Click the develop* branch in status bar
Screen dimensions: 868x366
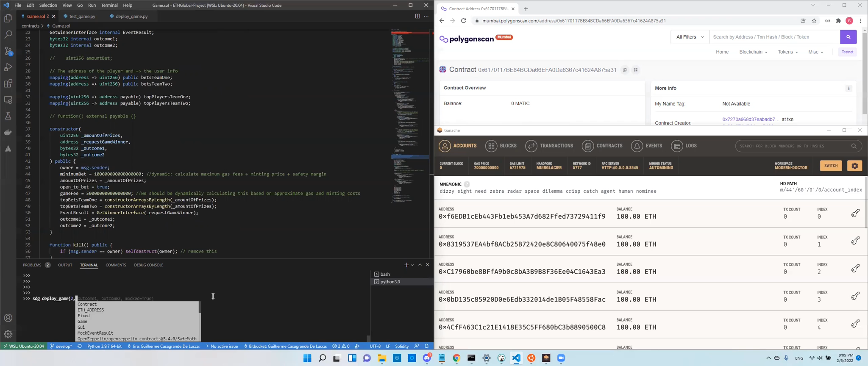coord(61,346)
